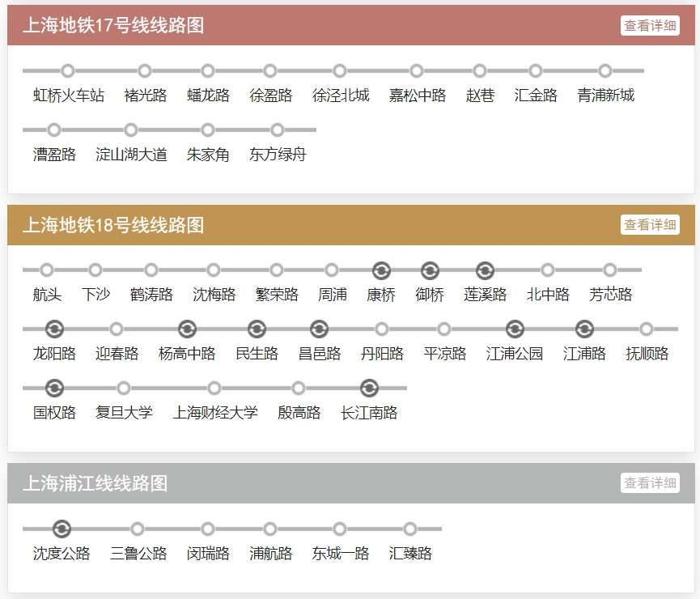Viewport: 700px width, 599px height.
Task: Select the 上海地铁18号线线路图 header title
Action: [x=113, y=225]
